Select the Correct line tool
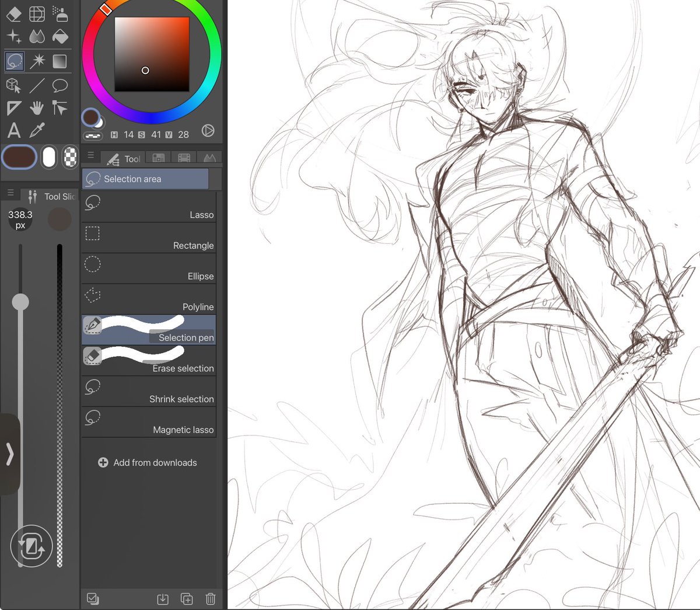This screenshot has height=610, width=700. (x=60, y=108)
